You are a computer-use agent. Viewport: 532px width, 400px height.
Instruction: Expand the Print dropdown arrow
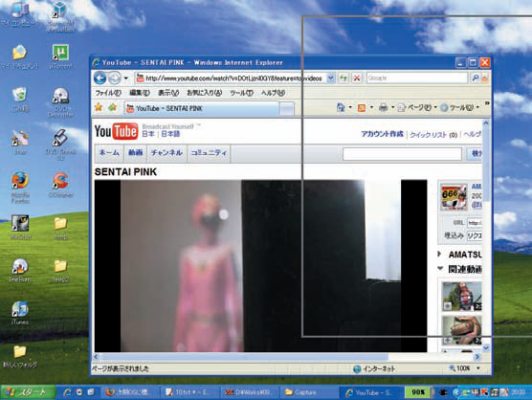[393, 108]
